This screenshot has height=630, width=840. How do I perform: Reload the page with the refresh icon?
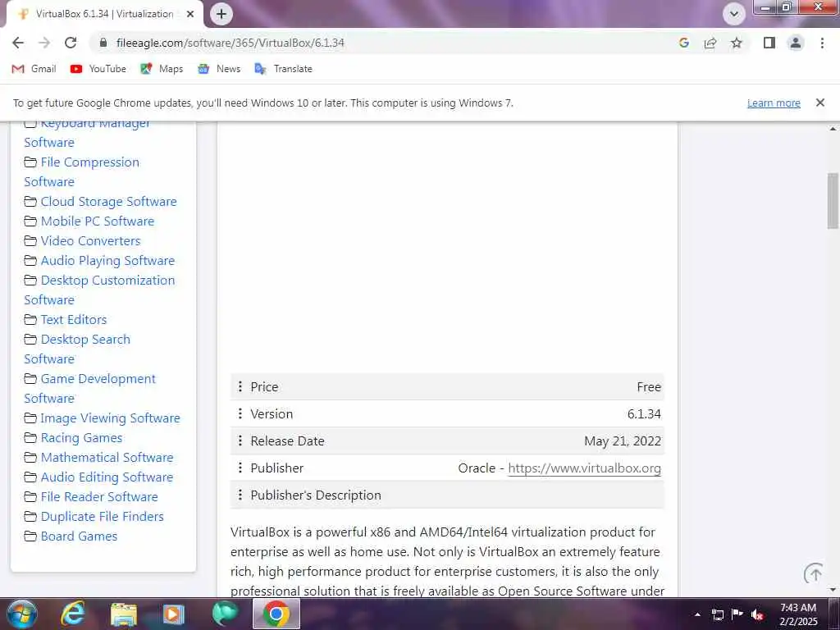[71, 43]
